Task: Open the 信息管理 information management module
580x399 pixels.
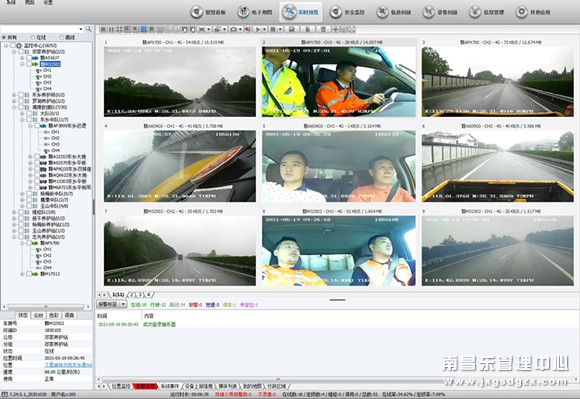Action: click(x=487, y=12)
